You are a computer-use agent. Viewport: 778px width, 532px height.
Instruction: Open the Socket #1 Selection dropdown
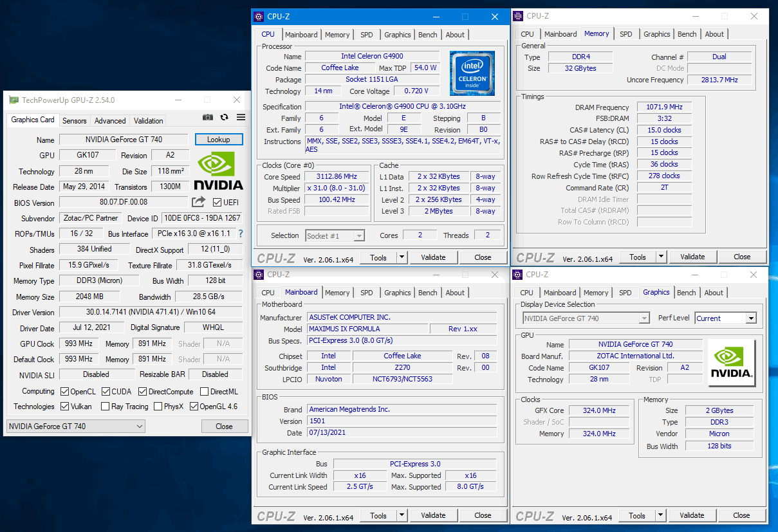pyautogui.click(x=335, y=236)
